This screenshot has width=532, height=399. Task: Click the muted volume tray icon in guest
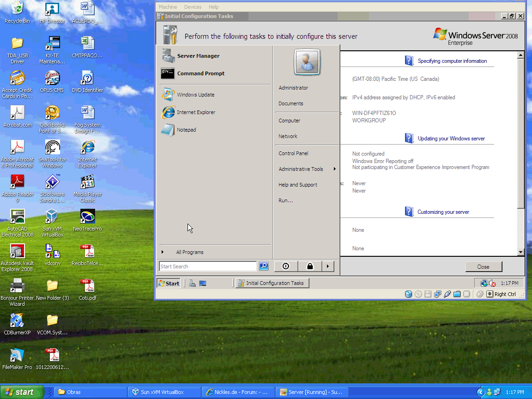[492, 283]
